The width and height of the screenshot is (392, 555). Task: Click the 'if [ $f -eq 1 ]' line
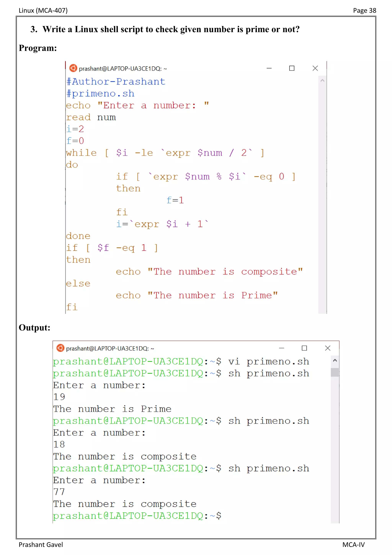[112, 248]
